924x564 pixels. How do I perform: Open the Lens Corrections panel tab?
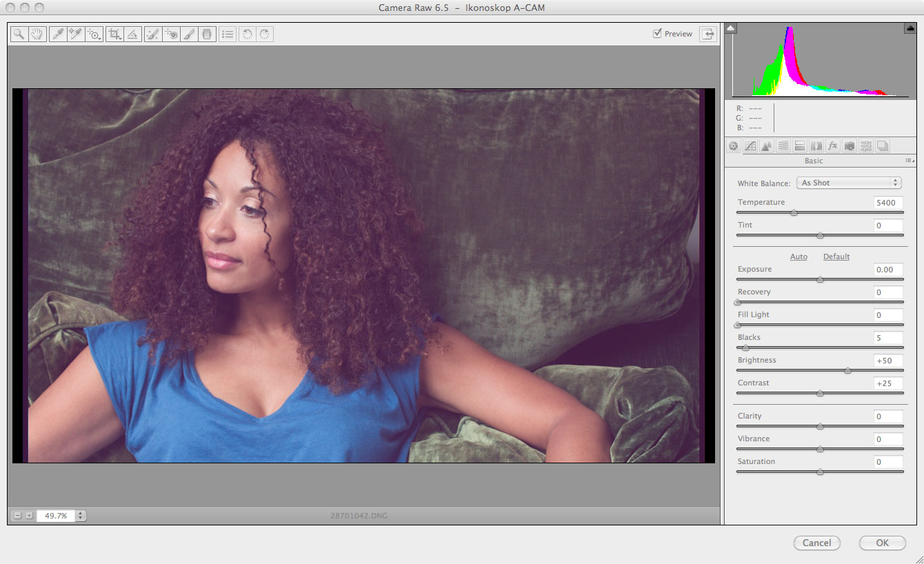816,145
